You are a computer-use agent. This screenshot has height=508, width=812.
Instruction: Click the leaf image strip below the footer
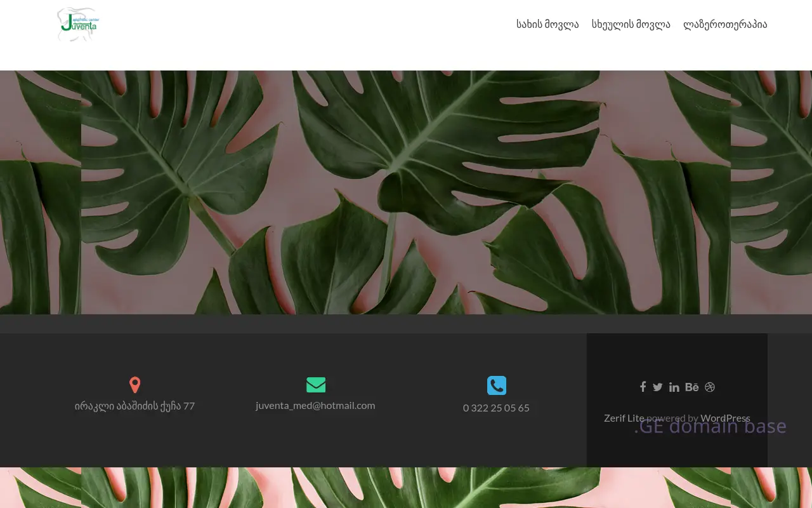pos(406,488)
